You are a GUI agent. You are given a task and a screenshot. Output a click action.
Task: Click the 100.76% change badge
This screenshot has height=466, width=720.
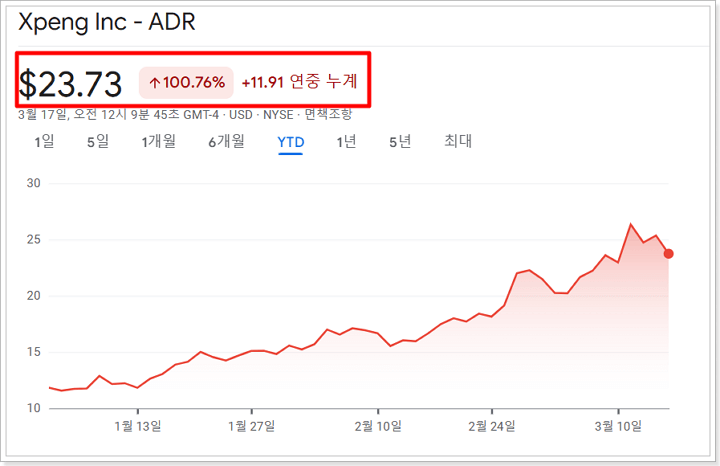pos(186,83)
